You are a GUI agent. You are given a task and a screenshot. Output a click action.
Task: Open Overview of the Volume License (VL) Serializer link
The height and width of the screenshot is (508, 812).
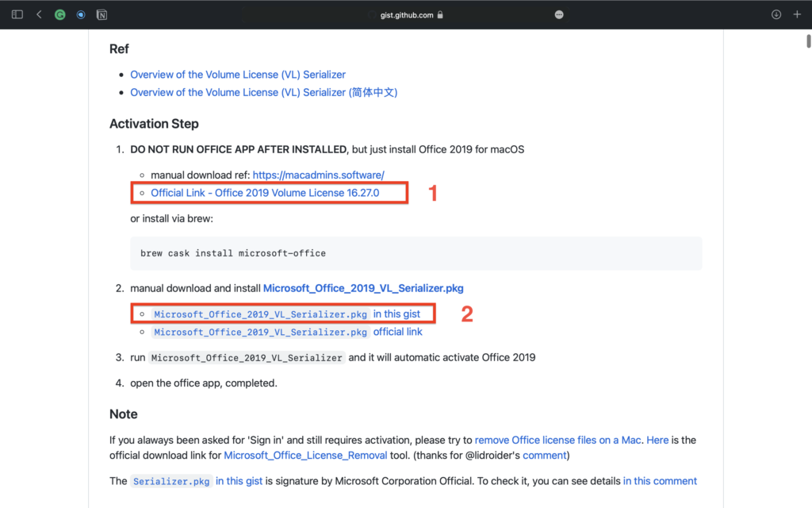point(238,75)
